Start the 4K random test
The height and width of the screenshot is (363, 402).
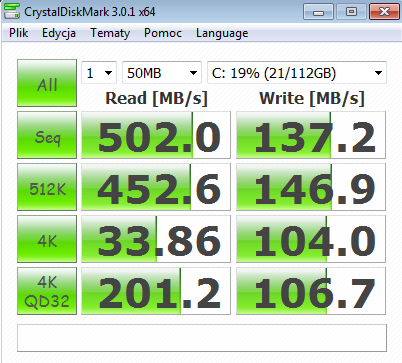(x=47, y=239)
